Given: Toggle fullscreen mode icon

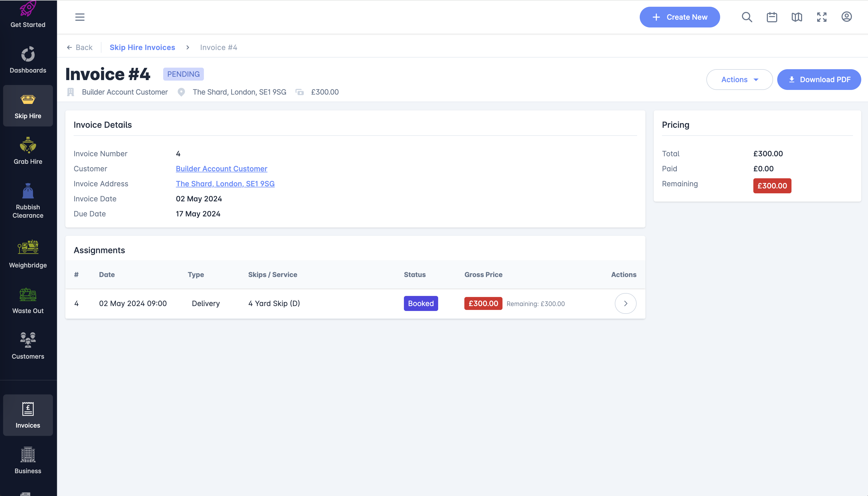Looking at the screenshot, I should (822, 17).
